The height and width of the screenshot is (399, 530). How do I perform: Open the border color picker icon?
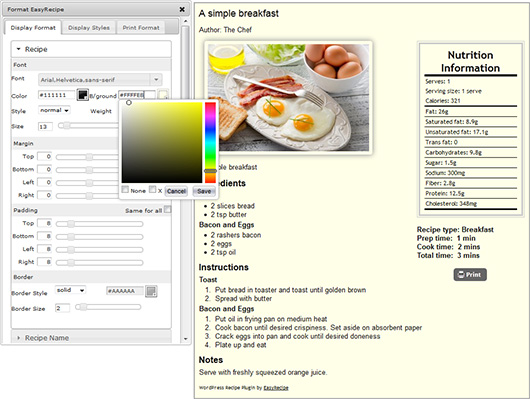click(151, 291)
